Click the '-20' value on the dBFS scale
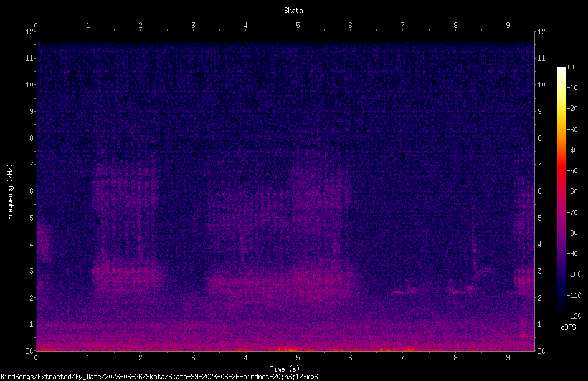588x381 pixels. pos(572,108)
